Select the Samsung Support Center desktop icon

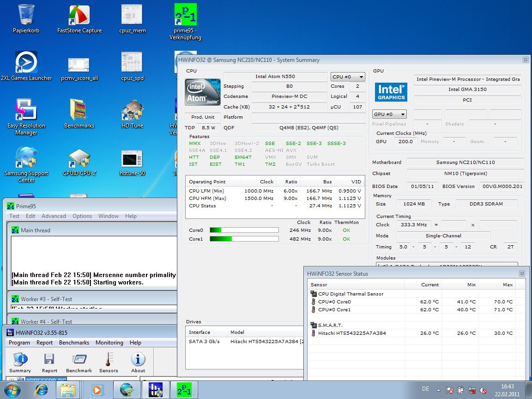(26, 164)
